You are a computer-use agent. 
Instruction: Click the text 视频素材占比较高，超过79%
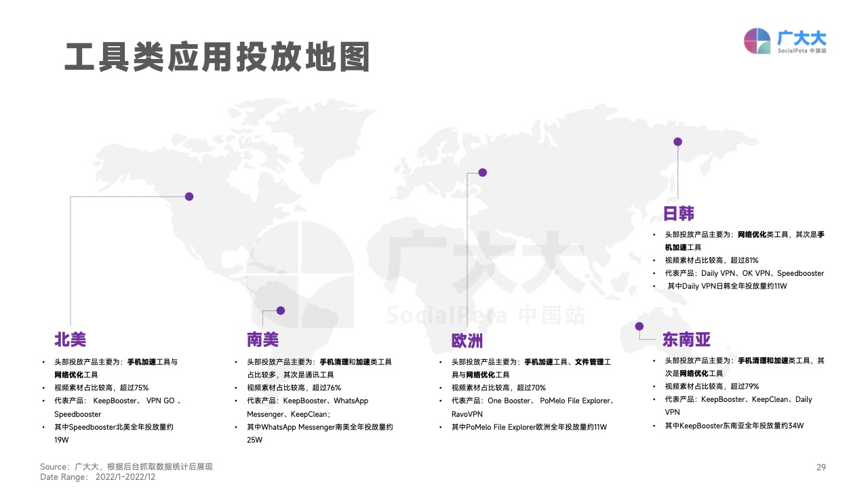click(x=711, y=386)
